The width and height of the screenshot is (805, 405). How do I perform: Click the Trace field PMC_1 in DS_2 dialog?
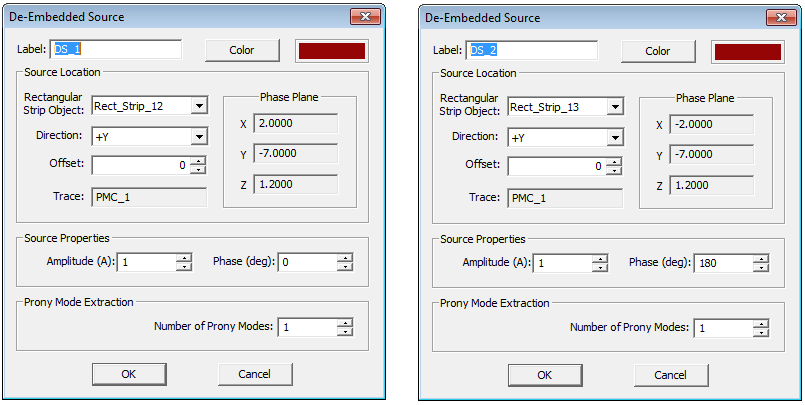pos(565,198)
